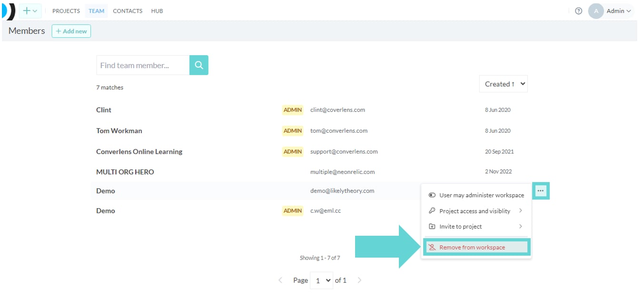Open the page number dropdown
Image resolution: width=644 pixels, height=298 pixels.
tap(321, 280)
